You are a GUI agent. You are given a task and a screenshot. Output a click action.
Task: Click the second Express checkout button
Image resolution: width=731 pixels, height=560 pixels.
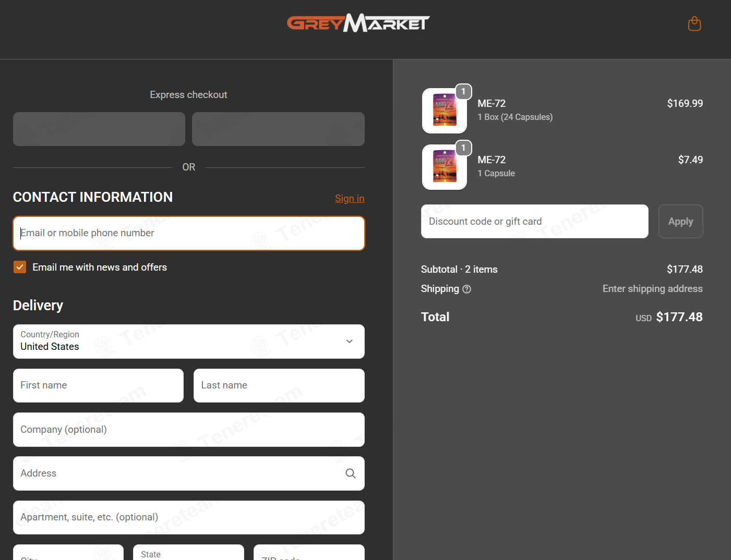tap(278, 129)
